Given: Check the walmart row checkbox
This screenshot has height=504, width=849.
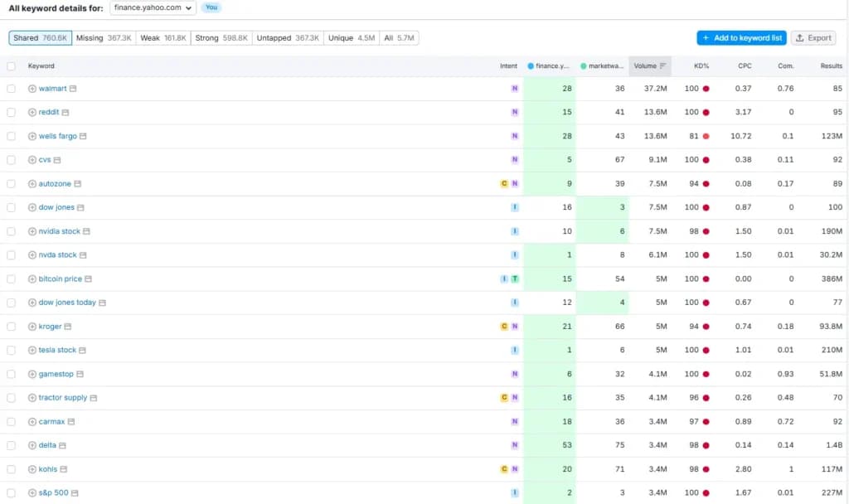Looking at the screenshot, I should click(x=12, y=88).
